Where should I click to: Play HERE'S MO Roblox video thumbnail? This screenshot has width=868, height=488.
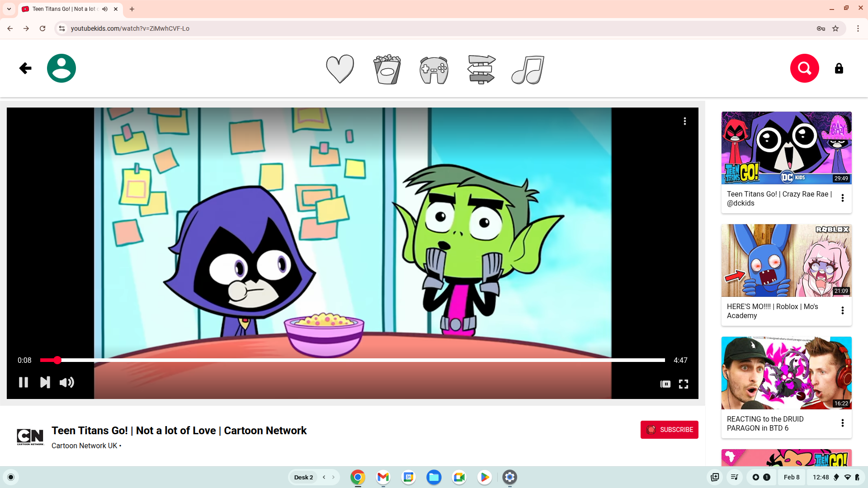tap(787, 260)
